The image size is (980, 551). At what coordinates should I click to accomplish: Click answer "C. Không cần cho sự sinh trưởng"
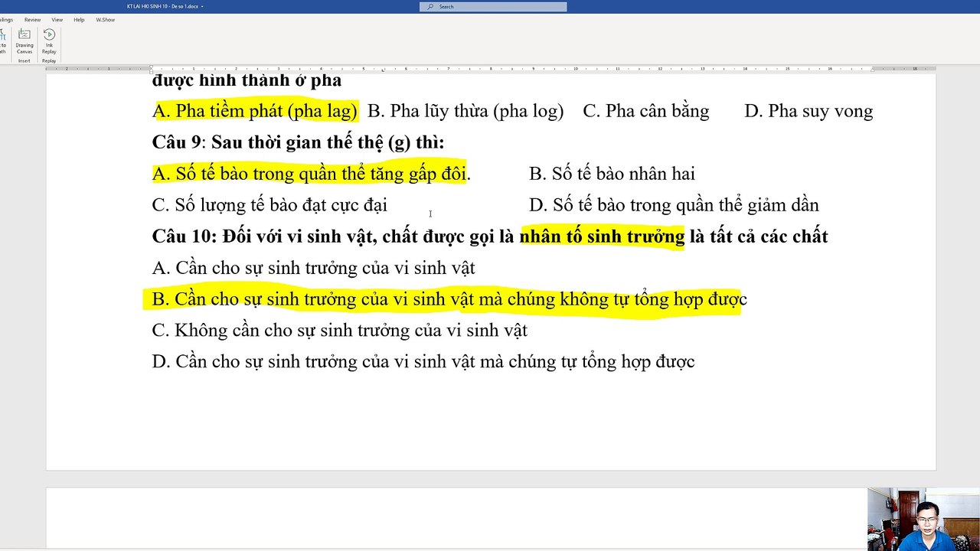pos(340,331)
